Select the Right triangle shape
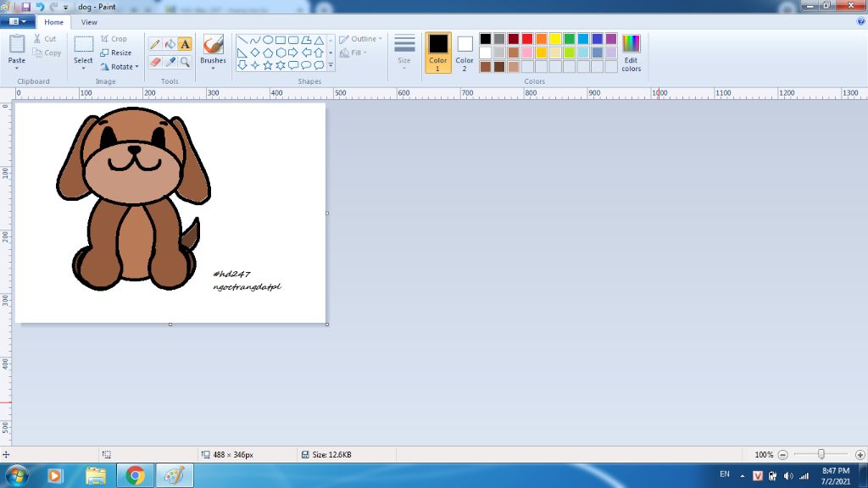 coord(242,53)
